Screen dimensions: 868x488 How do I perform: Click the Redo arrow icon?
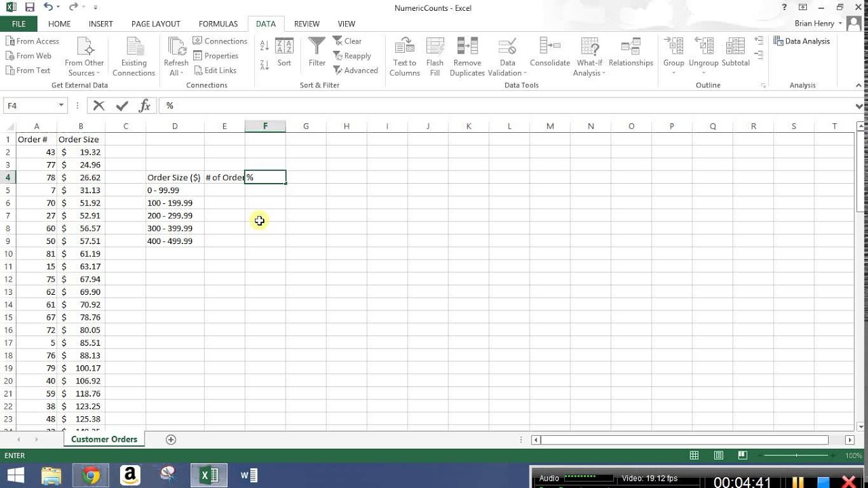point(72,7)
